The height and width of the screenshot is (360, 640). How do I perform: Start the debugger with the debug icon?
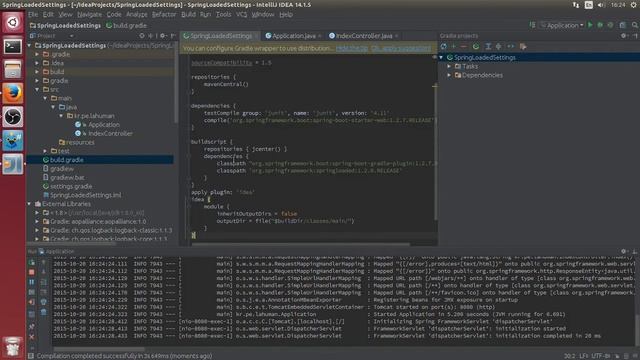600,25
